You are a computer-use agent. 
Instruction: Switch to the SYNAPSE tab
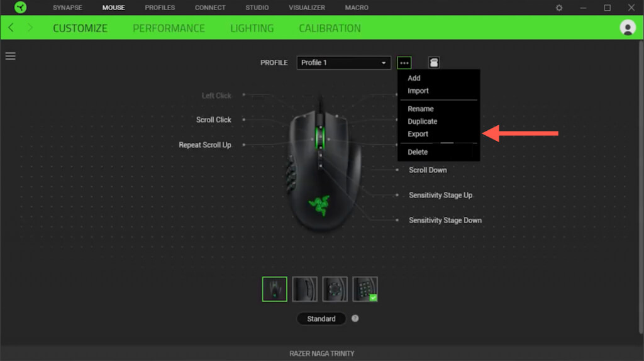point(67,8)
